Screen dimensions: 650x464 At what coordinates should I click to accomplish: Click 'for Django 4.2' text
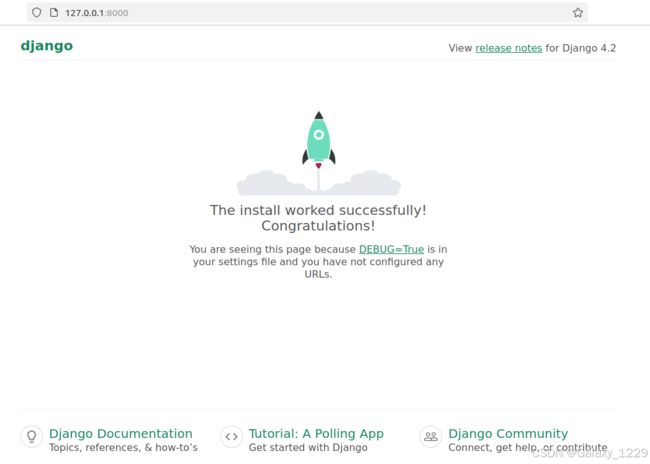click(581, 48)
